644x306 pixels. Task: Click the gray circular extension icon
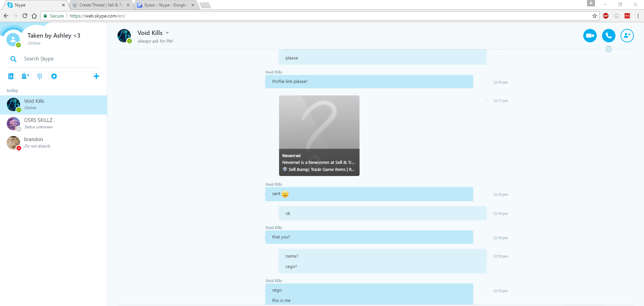click(616, 16)
